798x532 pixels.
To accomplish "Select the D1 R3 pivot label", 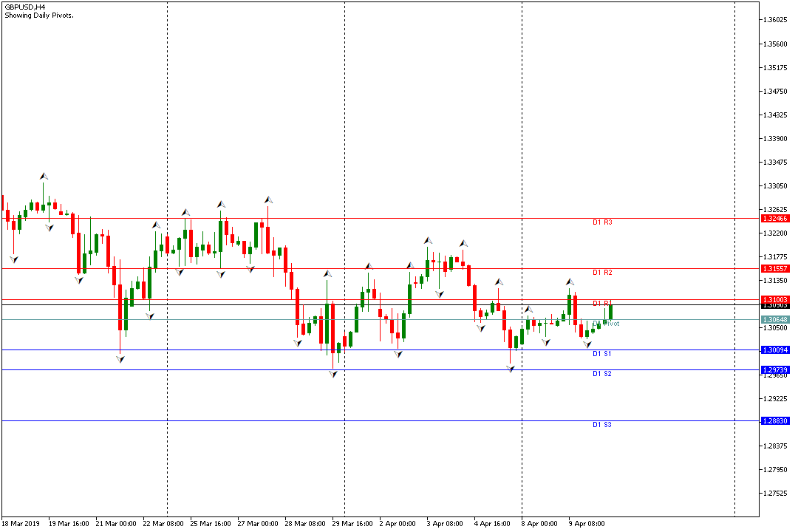I will pos(602,222).
